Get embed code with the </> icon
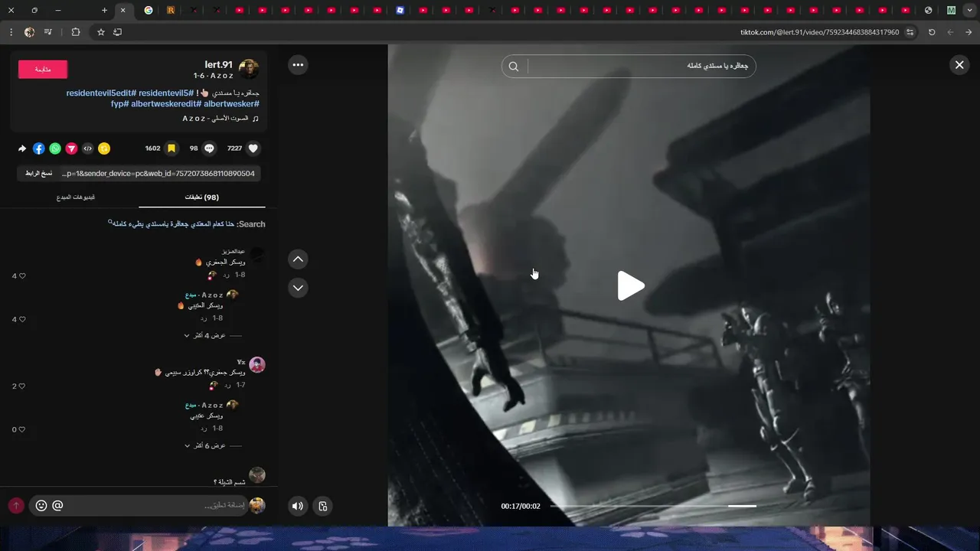Image resolution: width=980 pixels, height=551 pixels. click(88, 148)
